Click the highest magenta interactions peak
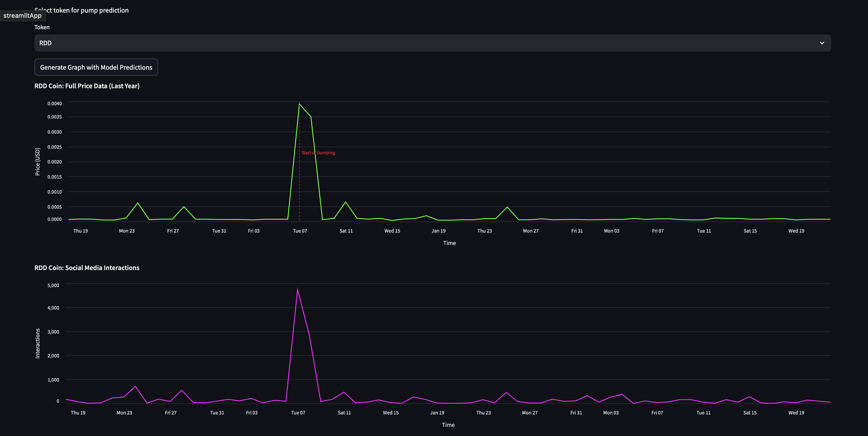Screen dimensions: 868x436 297,289
